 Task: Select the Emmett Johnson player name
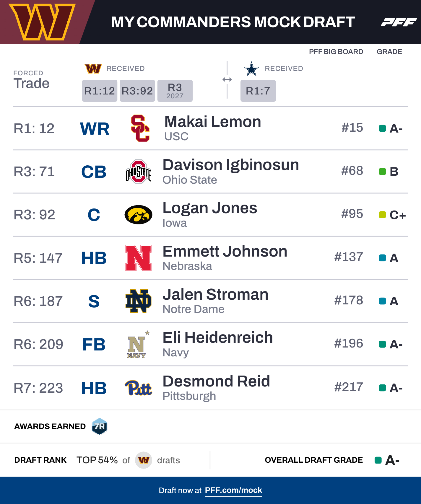(x=225, y=251)
